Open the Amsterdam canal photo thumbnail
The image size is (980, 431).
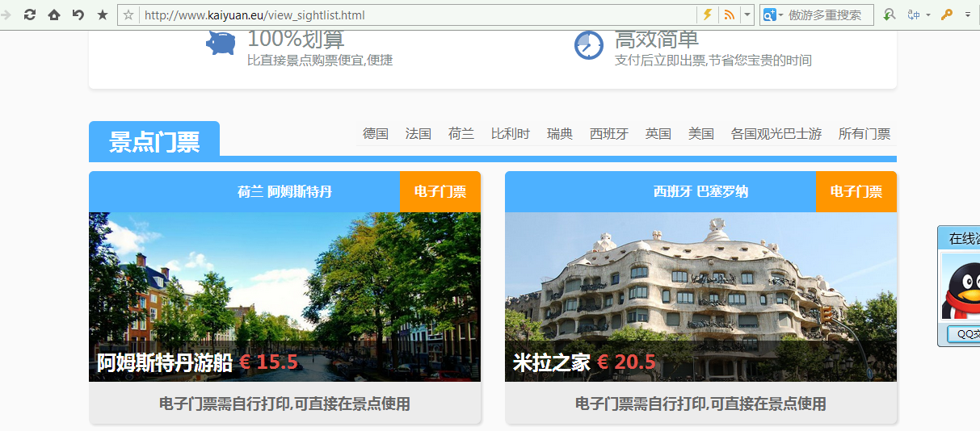pos(284,297)
